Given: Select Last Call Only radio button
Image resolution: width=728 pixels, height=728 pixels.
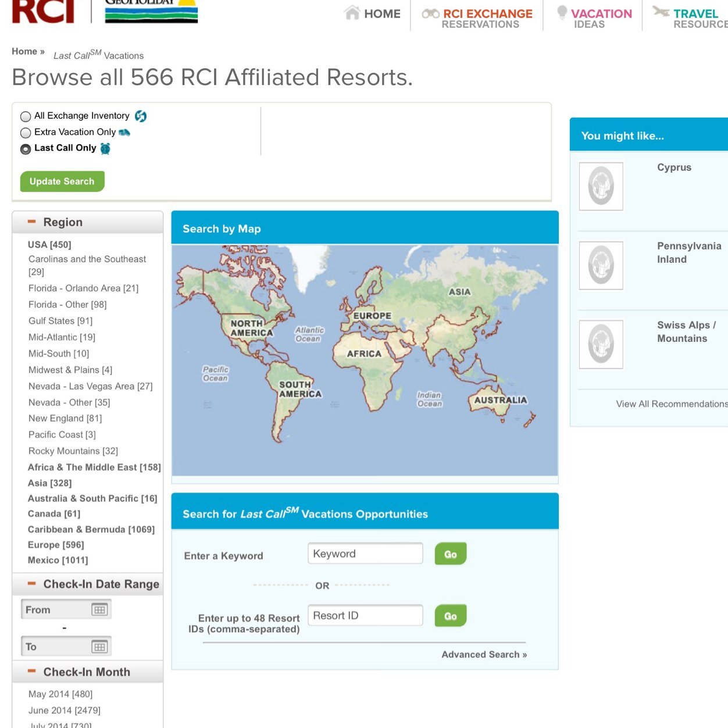Looking at the screenshot, I should pos(26,149).
